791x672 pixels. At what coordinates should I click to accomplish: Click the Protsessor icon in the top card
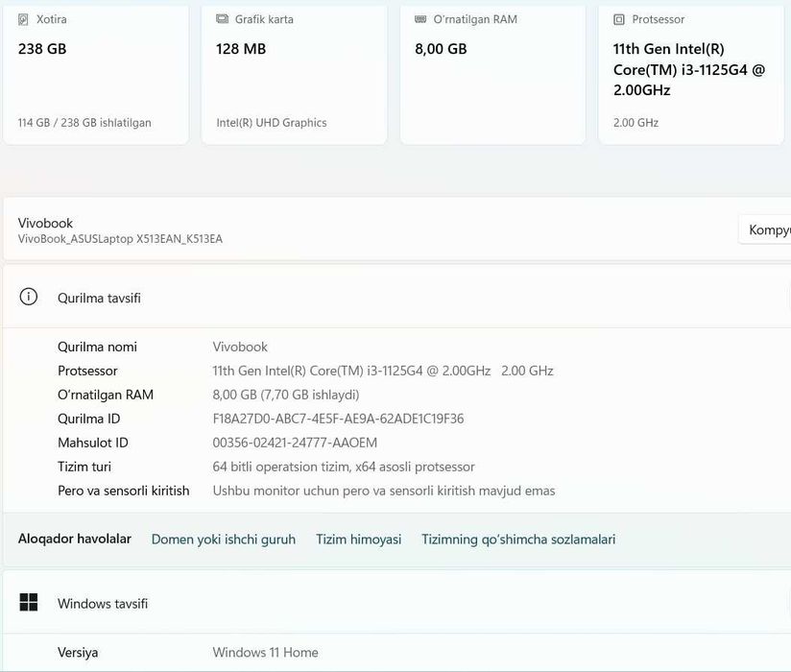click(619, 19)
